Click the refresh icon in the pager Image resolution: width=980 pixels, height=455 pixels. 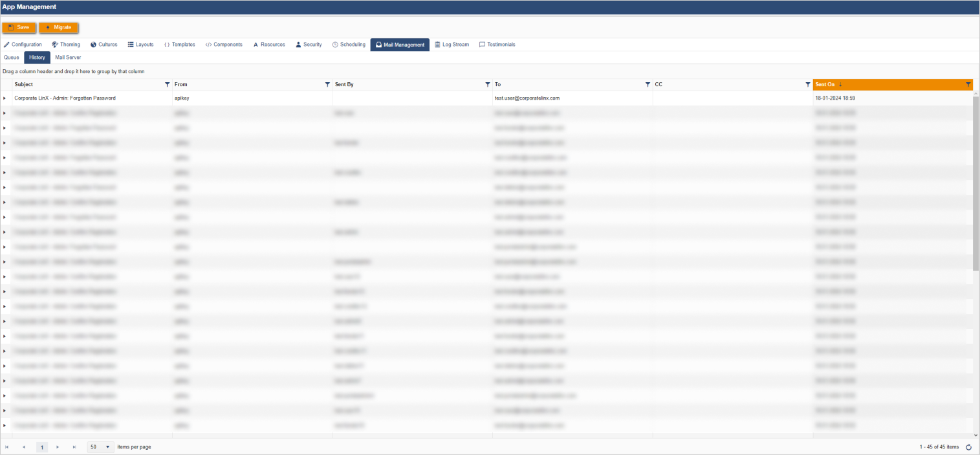(968, 447)
